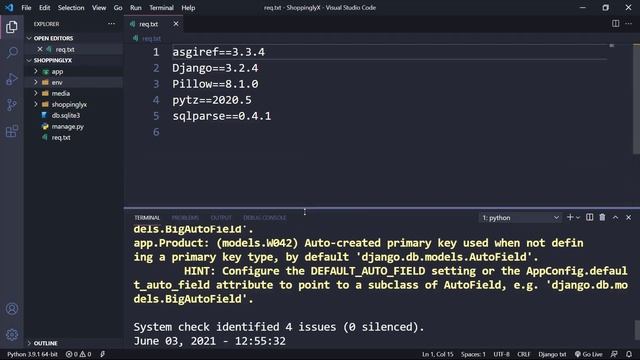Click the Go Live status bar button
Viewport: 640px width, 360px height.
pos(589,354)
